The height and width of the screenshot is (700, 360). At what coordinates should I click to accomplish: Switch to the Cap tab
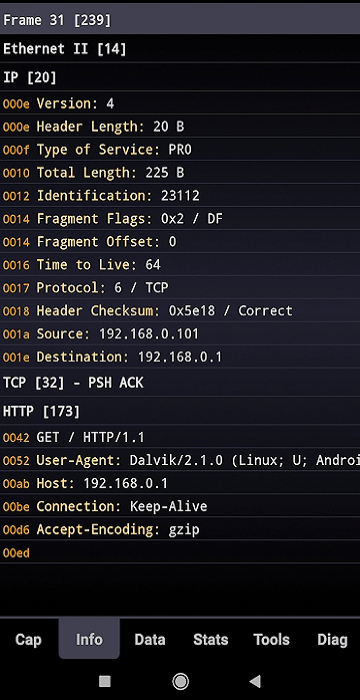tap(28, 639)
